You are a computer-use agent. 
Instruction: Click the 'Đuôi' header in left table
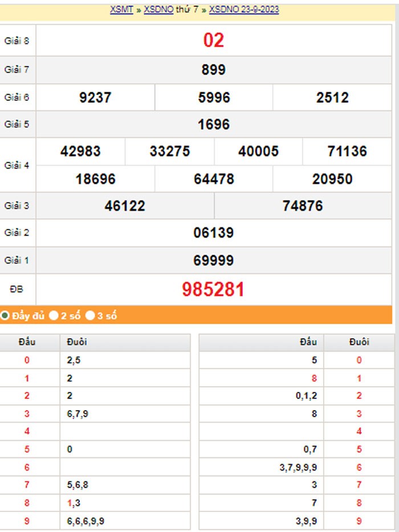(77, 342)
